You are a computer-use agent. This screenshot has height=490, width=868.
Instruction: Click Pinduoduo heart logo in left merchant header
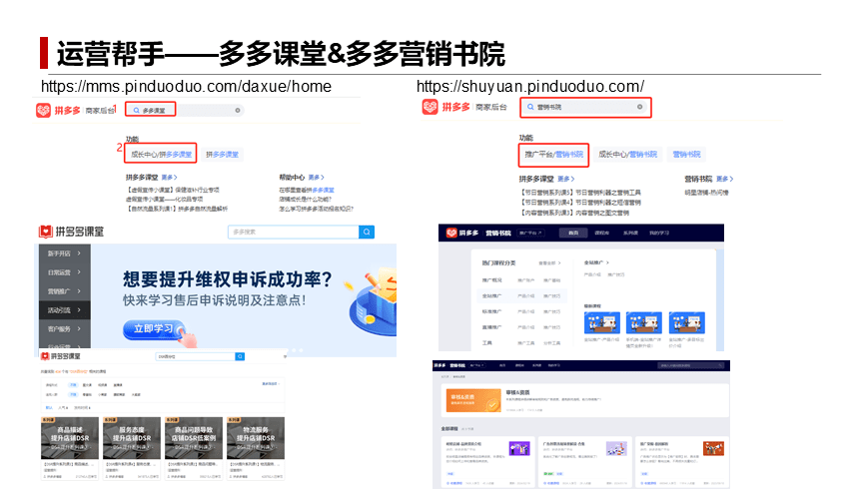coord(43,110)
